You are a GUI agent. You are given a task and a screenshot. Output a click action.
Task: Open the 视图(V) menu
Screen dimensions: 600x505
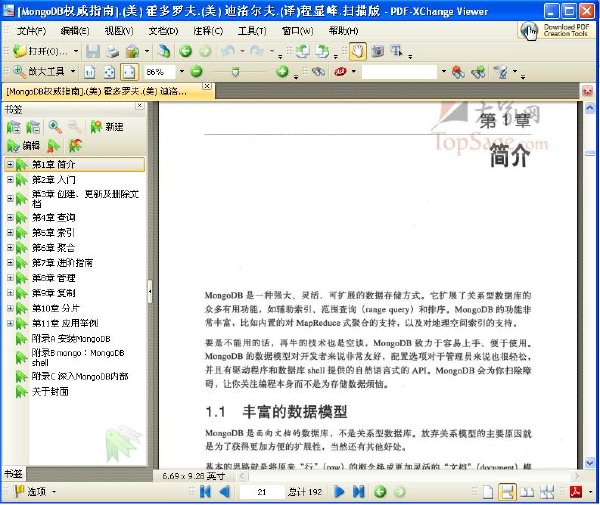[119, 31]
